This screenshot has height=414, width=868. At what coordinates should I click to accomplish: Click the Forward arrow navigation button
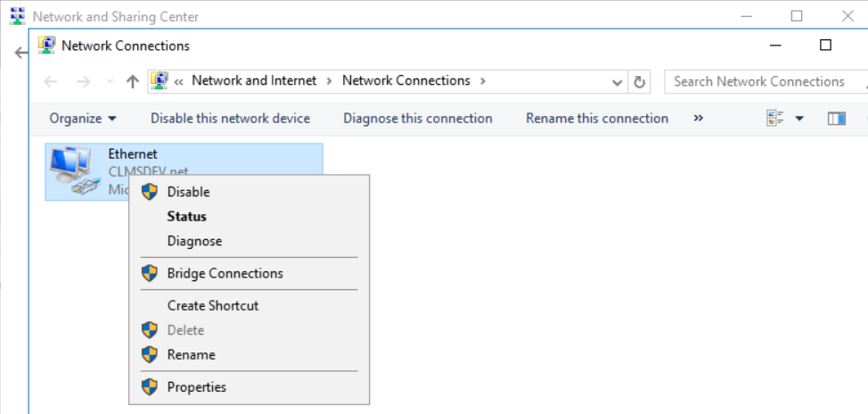[83, 81]
